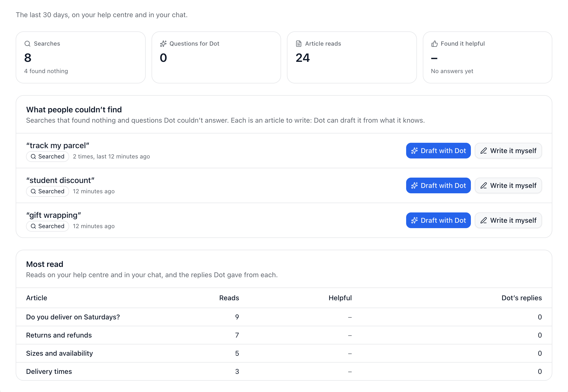Click sparkle icon in student discount Draft button

[414, 186]
